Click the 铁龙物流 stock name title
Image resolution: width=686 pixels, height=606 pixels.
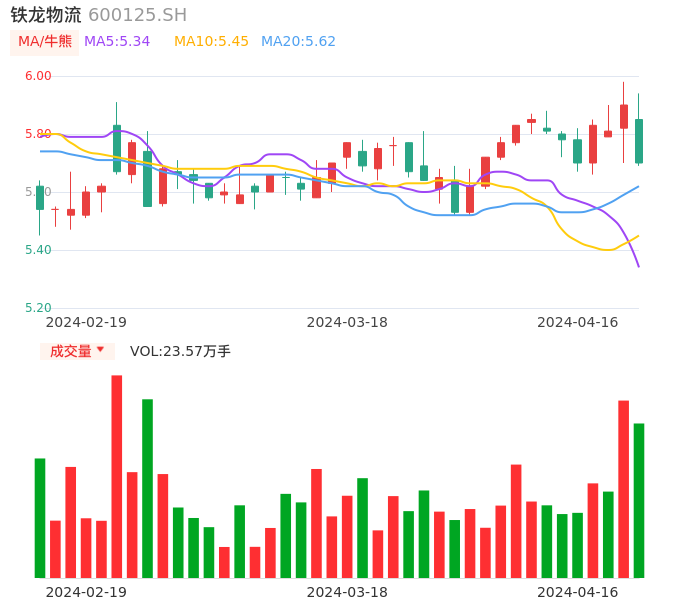click(46, 15)
